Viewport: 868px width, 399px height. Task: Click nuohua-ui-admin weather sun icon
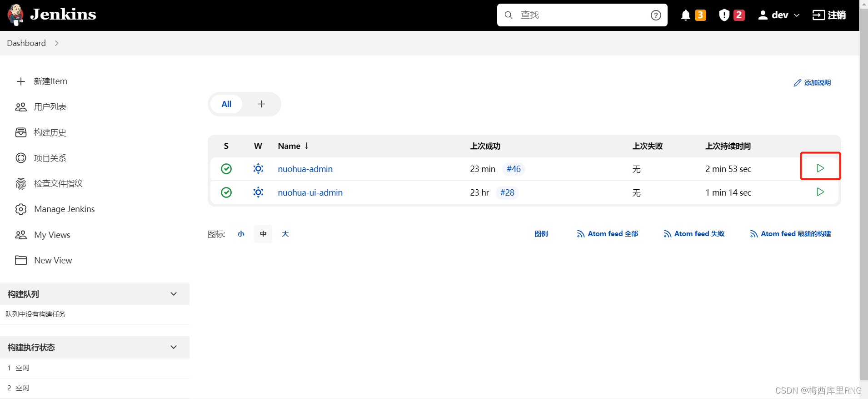coord(258,192)
